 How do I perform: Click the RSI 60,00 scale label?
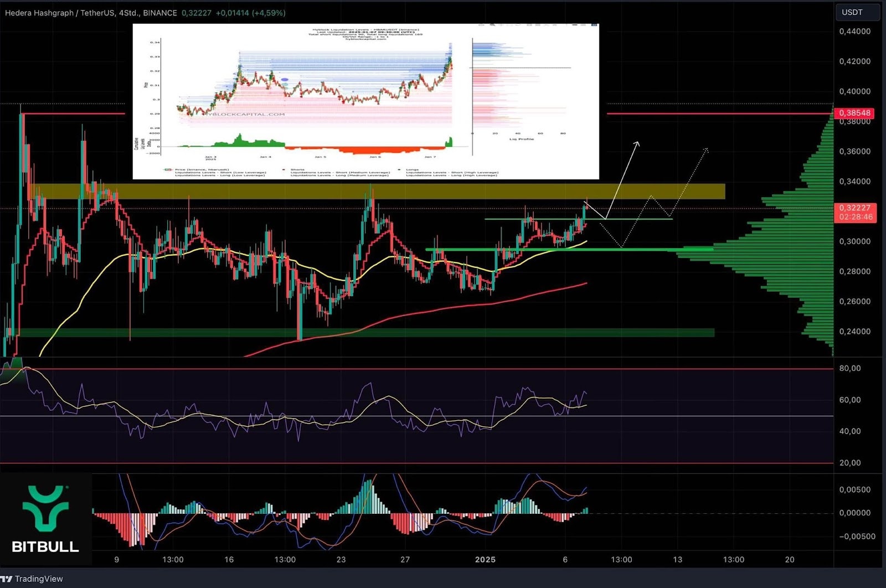(850, 400)
